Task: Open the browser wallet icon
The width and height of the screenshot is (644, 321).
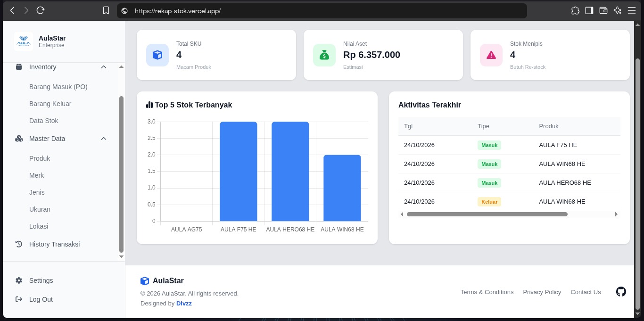Action: click(603, 10)
